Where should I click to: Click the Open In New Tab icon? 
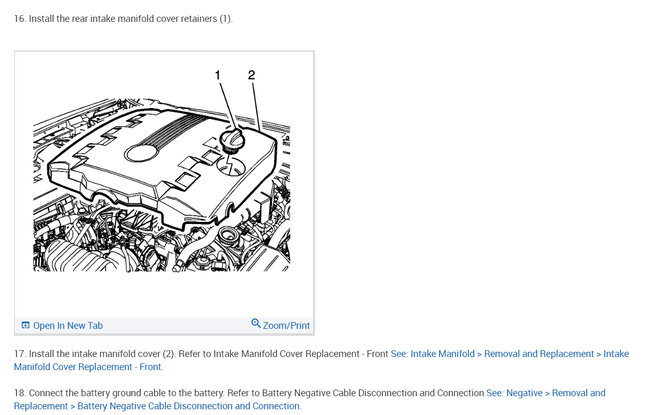25,325
